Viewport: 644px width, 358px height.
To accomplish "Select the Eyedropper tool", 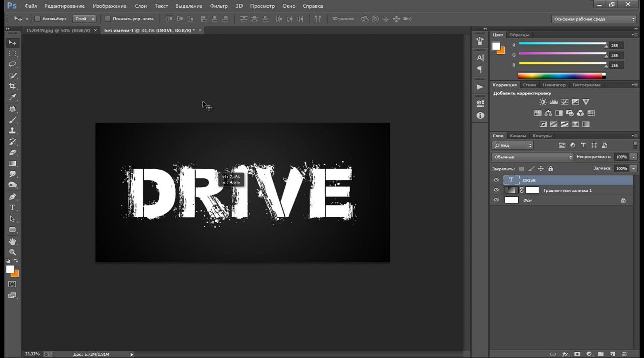I will [x=12, y=97].
